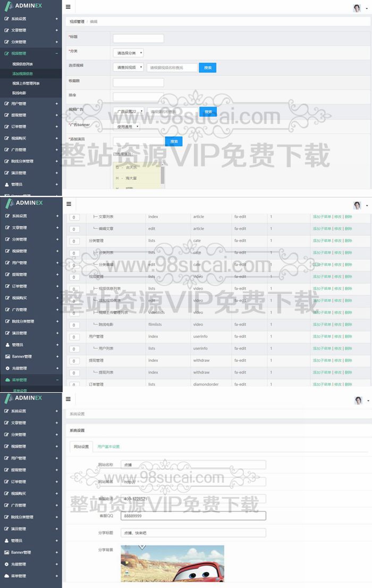Click the 客服QQ input field
The image size is (372, 588).
193,516
